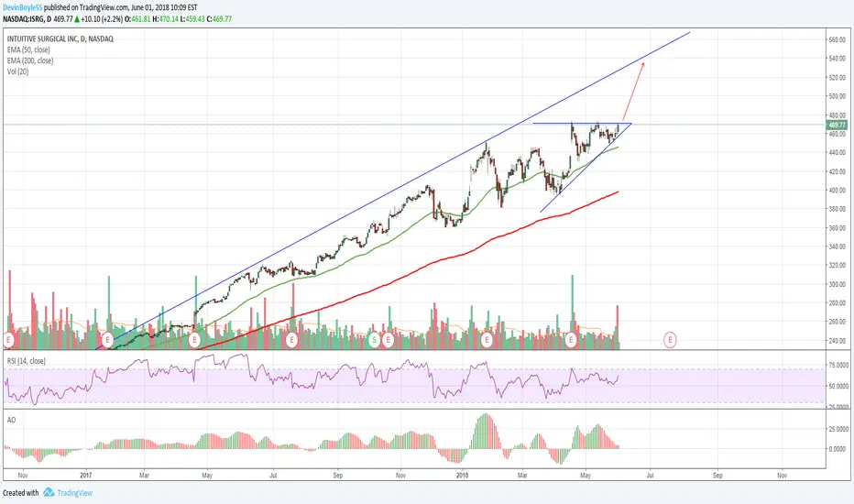Click the 320.00 price axis label
854x504 pixels.
coord(838,266)
